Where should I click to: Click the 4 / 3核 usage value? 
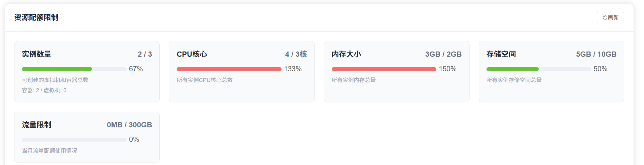click(x=296, y=54)
